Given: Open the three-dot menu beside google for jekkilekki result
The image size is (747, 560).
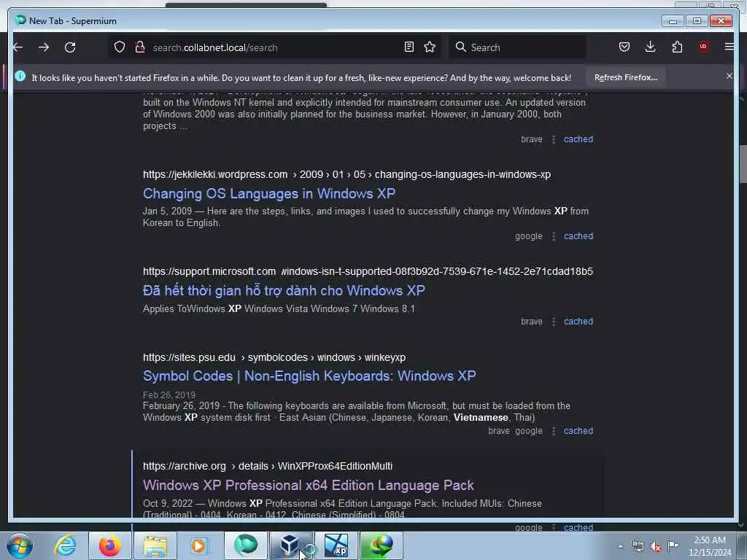Looking at the screenshot, I should (553, 236).
